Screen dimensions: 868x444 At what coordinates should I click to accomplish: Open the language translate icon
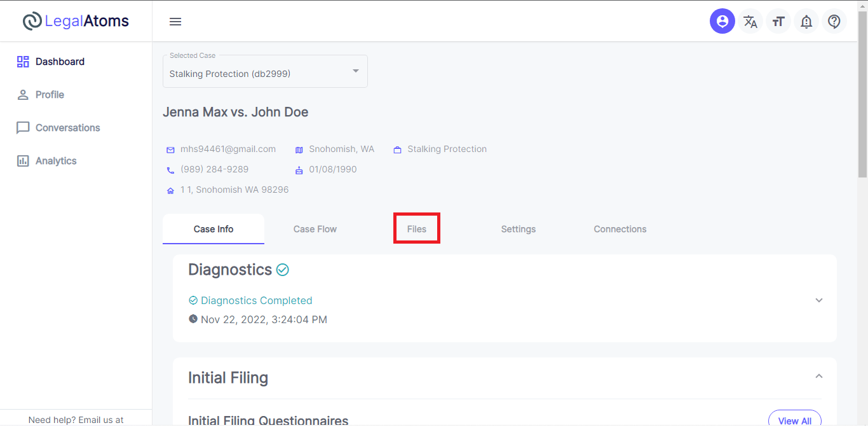[x=750, y=22]
